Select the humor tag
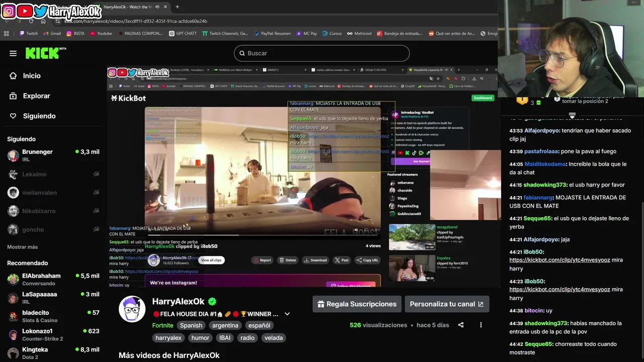The height and width of the screenshot is (362, 644). 200,338
